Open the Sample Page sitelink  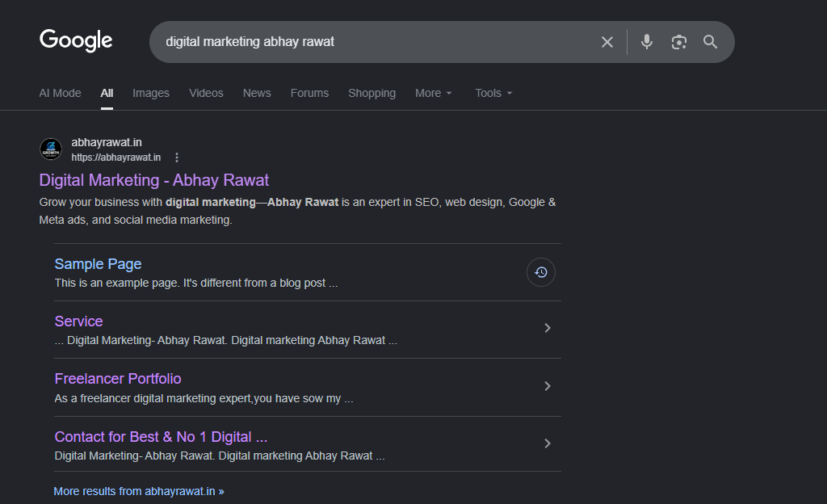[98, 264]
